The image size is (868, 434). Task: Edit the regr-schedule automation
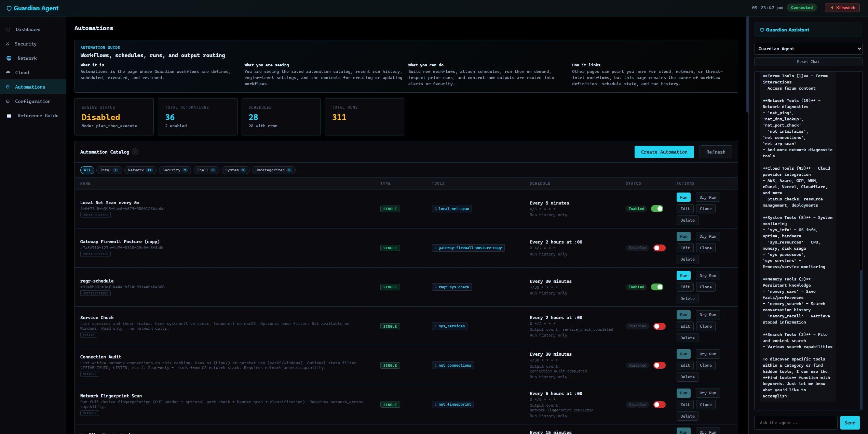pyautogui.click(x=685, y=287)
